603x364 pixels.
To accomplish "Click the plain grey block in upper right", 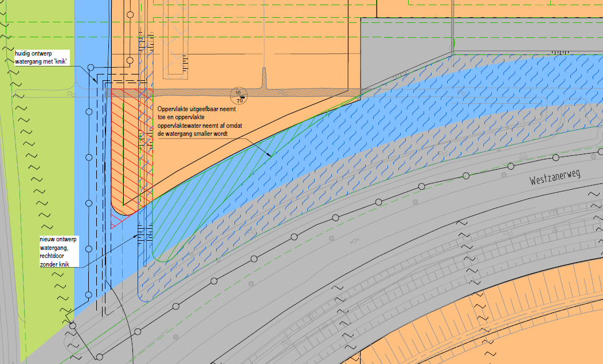I will tap(527, 34).
